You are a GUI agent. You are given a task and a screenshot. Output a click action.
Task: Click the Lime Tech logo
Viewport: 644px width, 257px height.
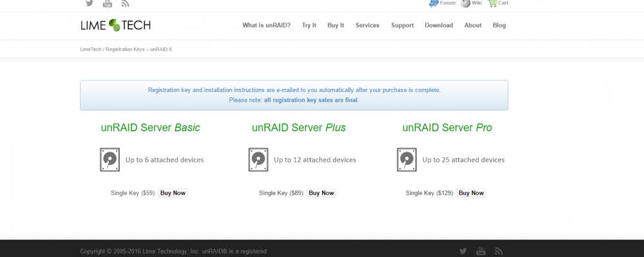(115, 25)
